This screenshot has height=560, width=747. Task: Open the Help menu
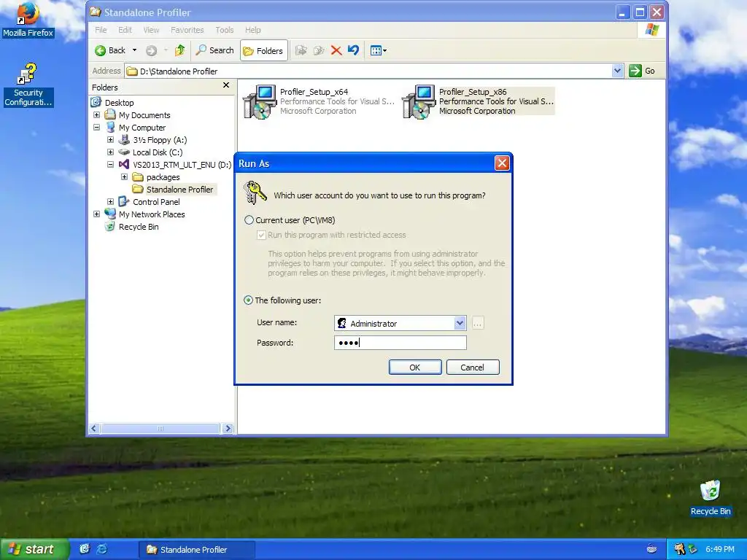[253, 30]
